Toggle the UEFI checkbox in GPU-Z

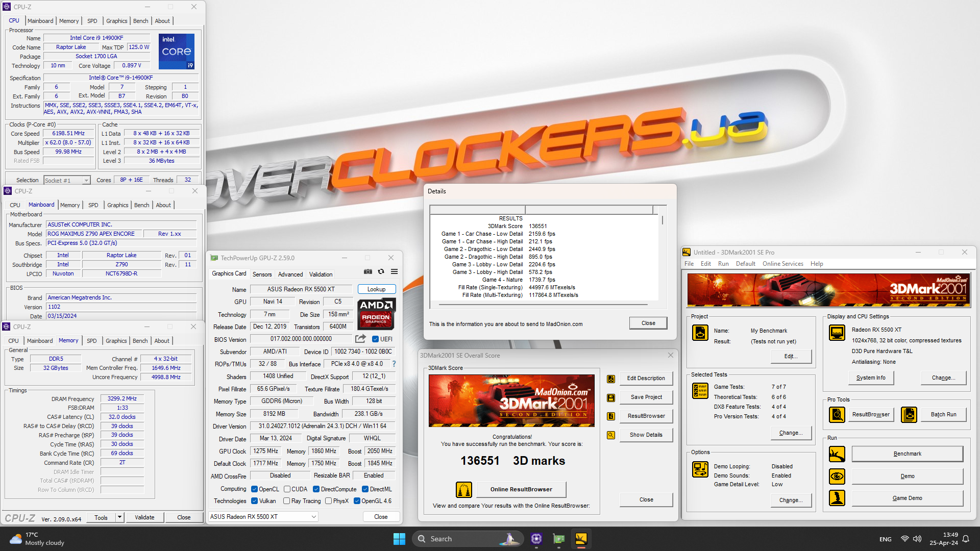tap(375, 339)
